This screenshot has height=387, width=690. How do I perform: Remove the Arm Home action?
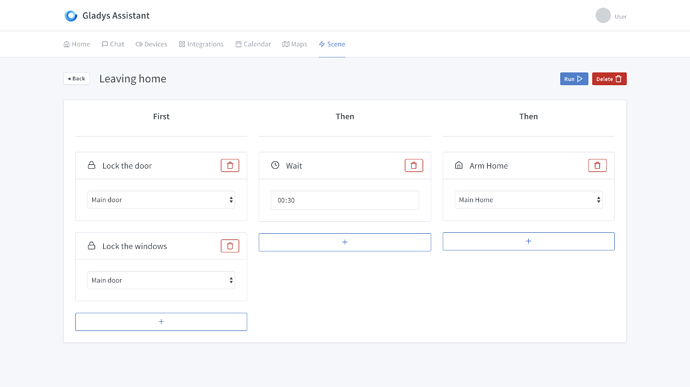click(x=597, y=166)
